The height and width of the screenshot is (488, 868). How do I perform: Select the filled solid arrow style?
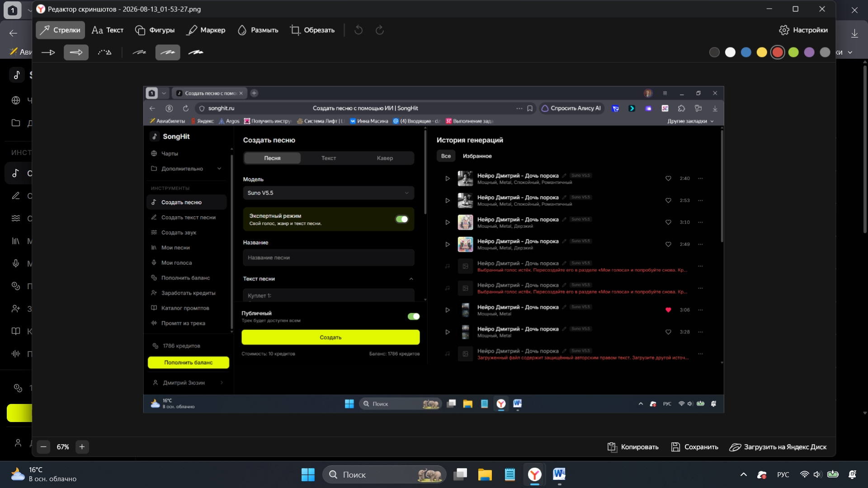[76, 52]
